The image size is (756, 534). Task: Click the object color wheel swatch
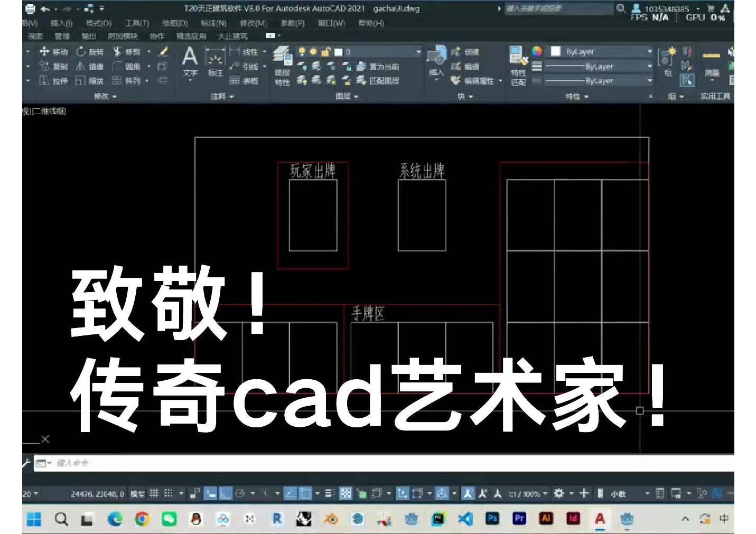[x=537, y=52]
